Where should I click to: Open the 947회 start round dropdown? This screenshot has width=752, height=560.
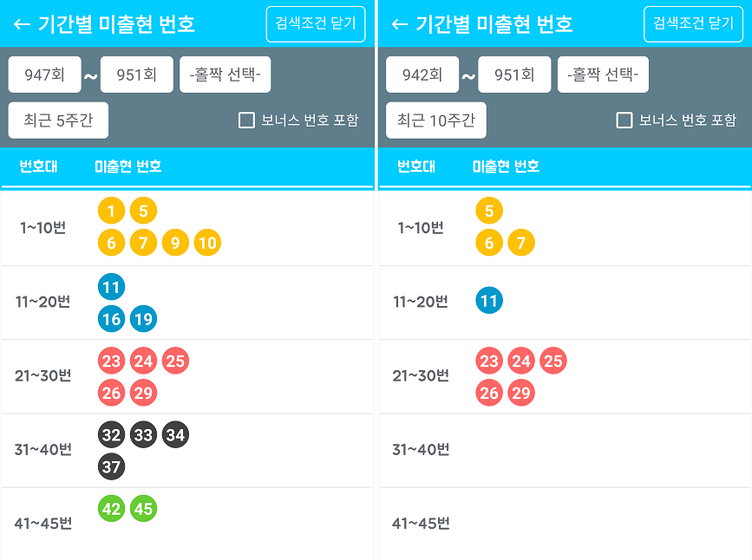pyautogui.click(x=45, y=75)
